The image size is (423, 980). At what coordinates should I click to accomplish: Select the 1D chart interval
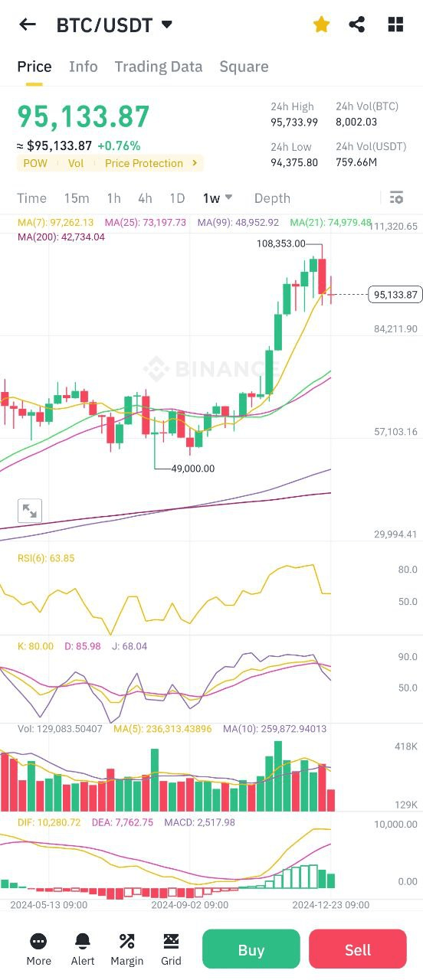click(177, 198)
